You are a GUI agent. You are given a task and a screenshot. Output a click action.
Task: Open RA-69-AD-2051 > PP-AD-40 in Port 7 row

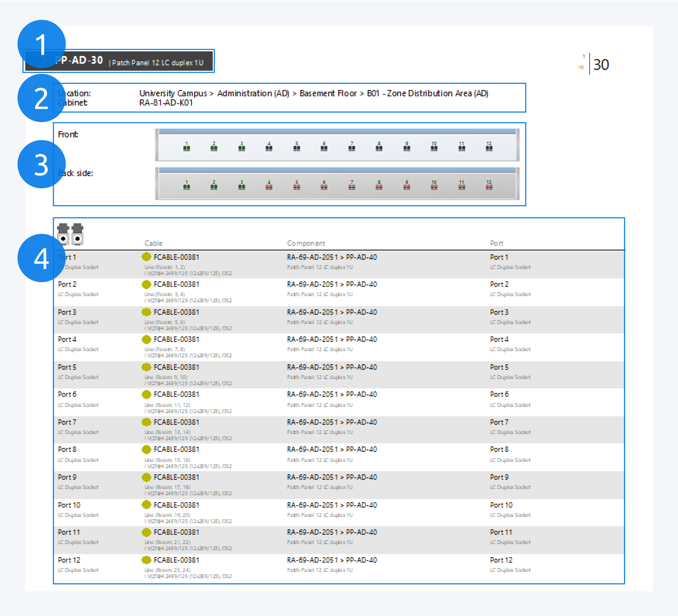tap(332, 422)
